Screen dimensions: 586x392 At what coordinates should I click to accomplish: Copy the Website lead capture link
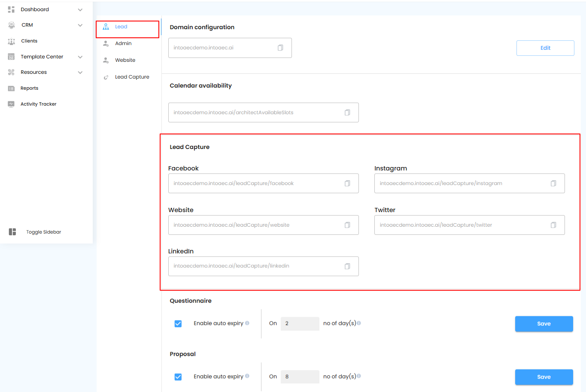[347, 225]
